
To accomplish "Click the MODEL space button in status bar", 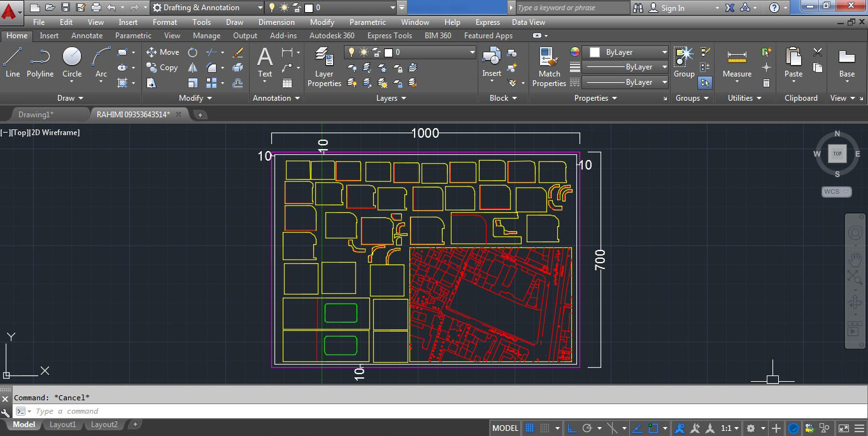I will pyautogui.click(x=506, y=428).
